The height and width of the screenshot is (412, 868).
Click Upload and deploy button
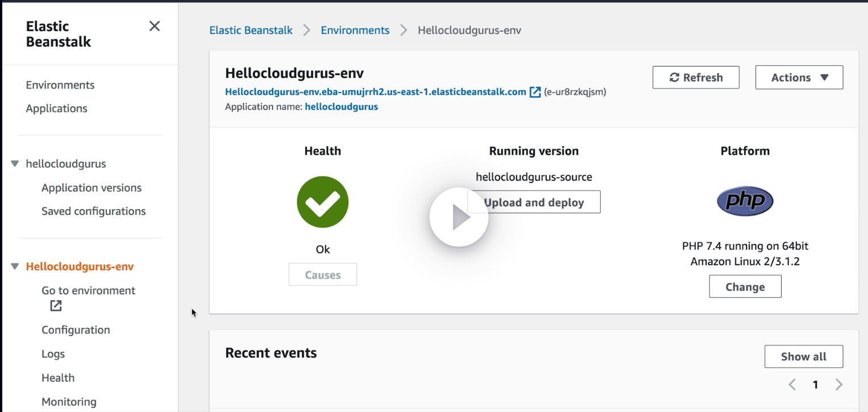tap(534, 202)
